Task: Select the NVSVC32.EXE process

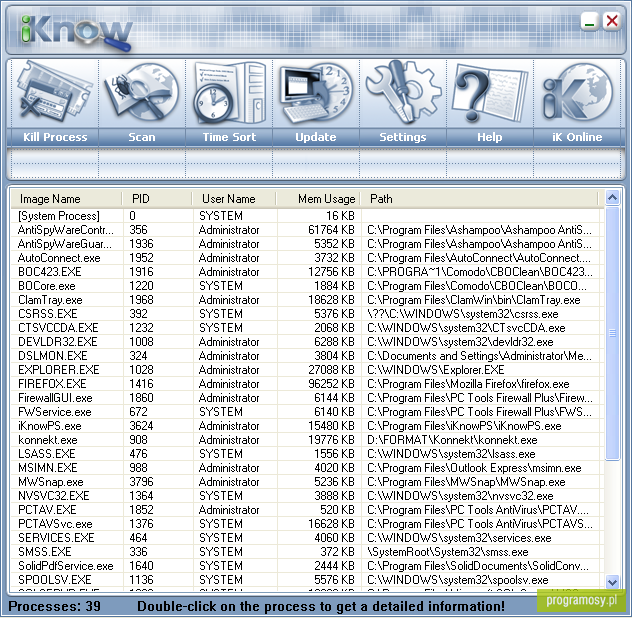Action: [x=307, y=496]
